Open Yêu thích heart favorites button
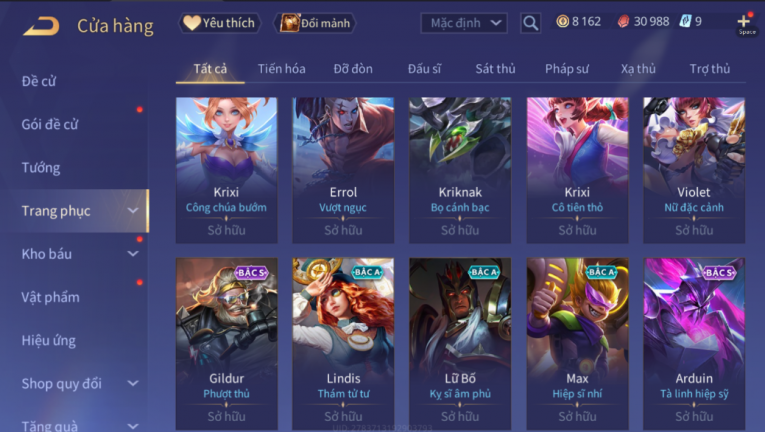 coord(220,23)
